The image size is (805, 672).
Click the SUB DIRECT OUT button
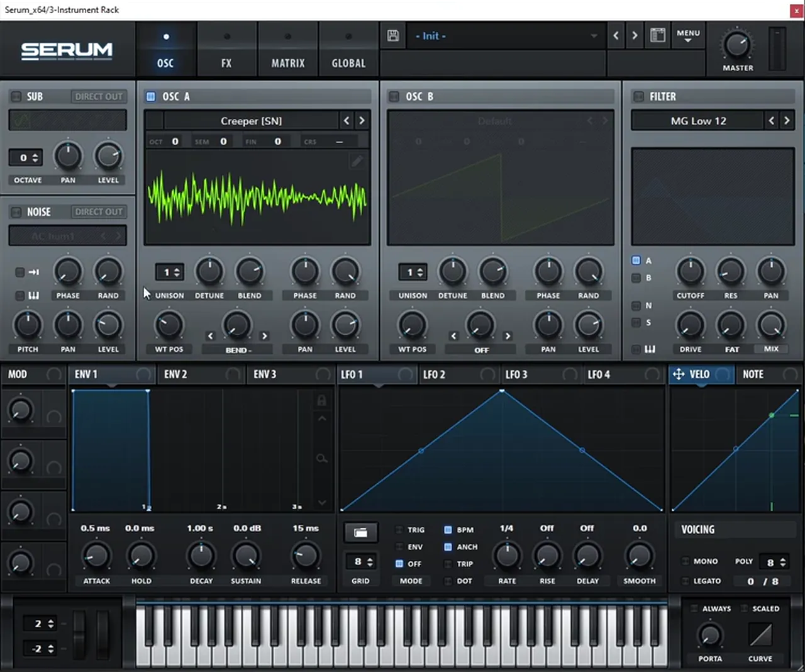[99, 96]
